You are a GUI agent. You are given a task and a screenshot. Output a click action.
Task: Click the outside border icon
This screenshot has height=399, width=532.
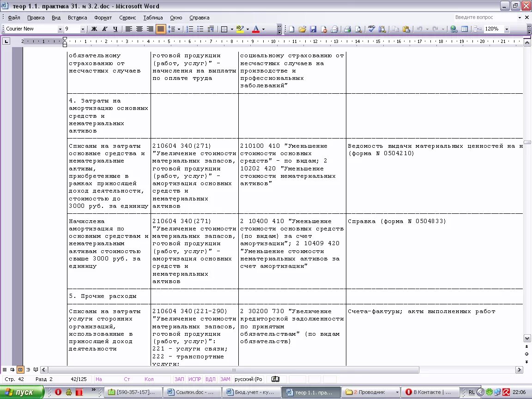tap(224, 29)
